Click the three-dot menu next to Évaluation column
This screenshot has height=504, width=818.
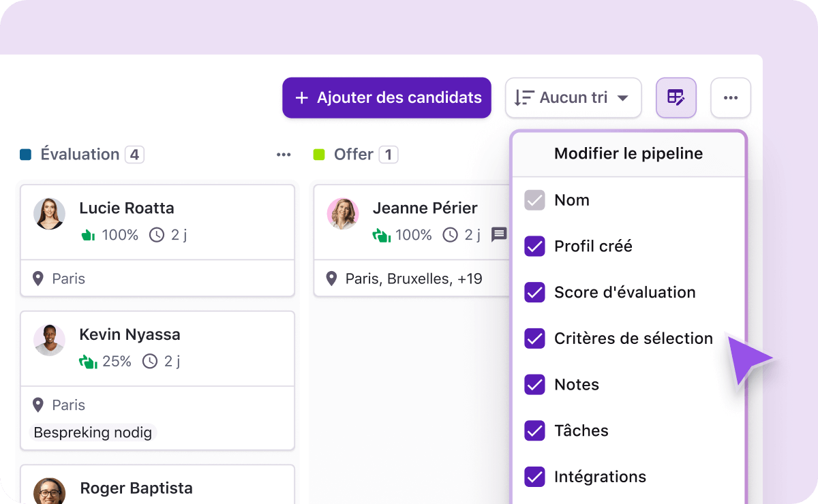pos(284,155)
